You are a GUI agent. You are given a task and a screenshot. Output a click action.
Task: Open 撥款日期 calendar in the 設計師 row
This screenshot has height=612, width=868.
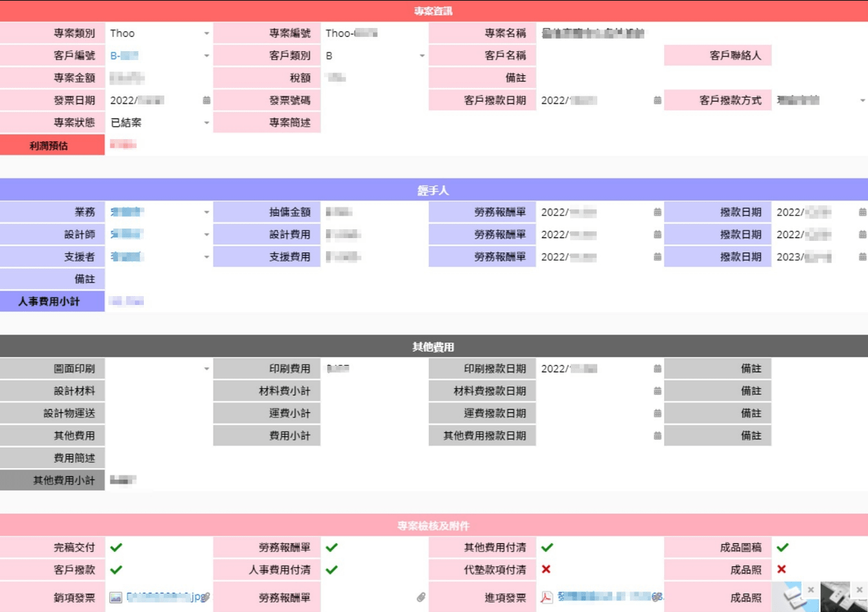point(863,235)
